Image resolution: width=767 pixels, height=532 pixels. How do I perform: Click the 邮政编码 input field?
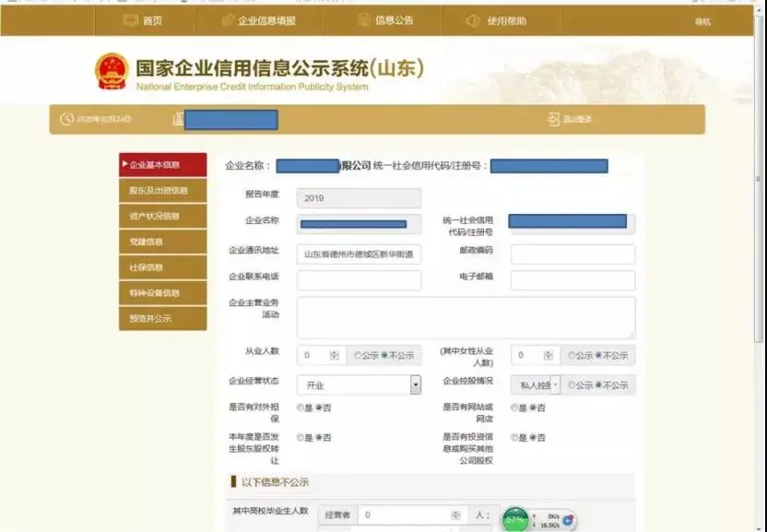pos(572,254)
